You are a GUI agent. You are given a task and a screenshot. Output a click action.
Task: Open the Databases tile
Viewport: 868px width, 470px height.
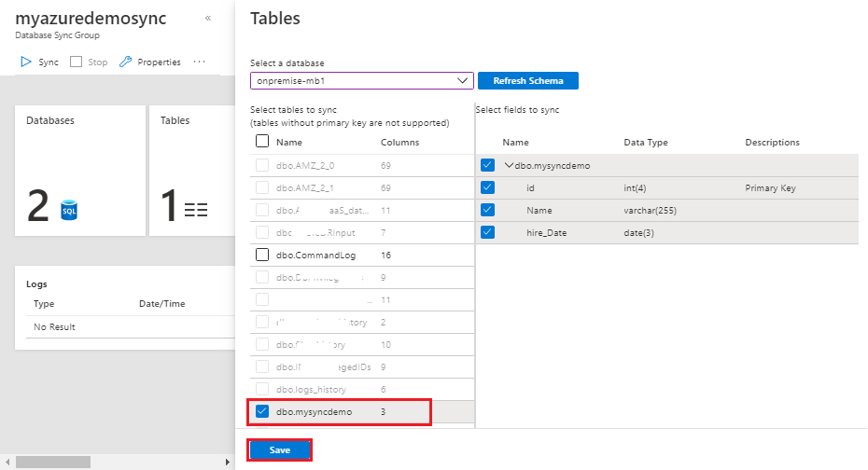point(79,171)
